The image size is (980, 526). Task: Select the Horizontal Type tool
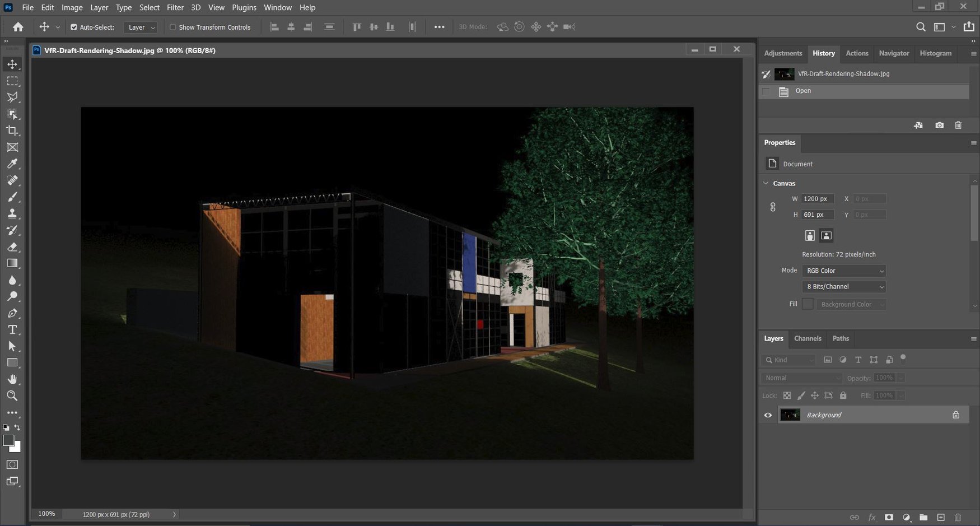(x=12, y=329)
